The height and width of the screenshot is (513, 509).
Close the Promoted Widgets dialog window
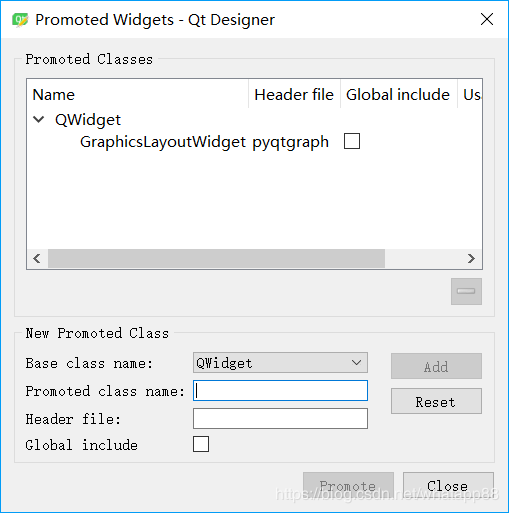(x=487, y=19)
